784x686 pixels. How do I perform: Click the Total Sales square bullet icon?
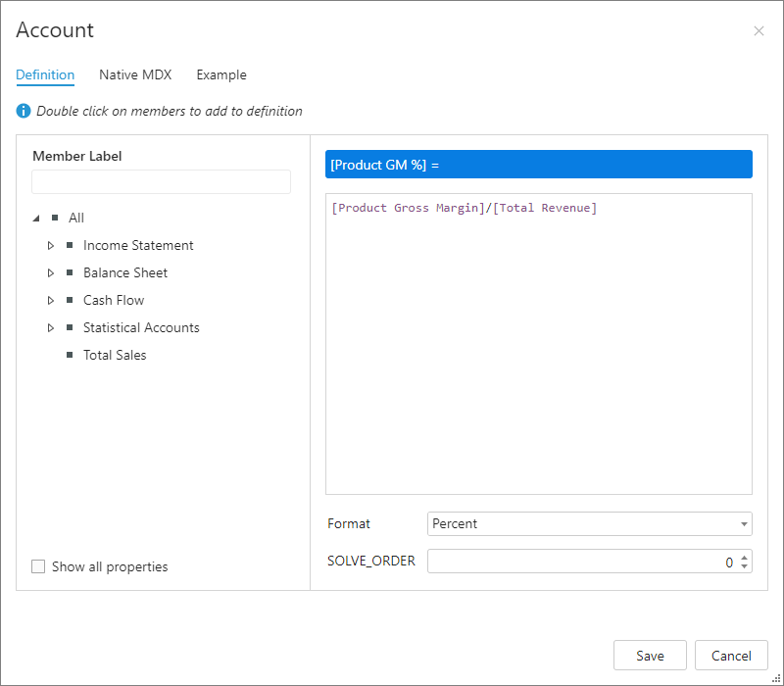click(70, 355)
